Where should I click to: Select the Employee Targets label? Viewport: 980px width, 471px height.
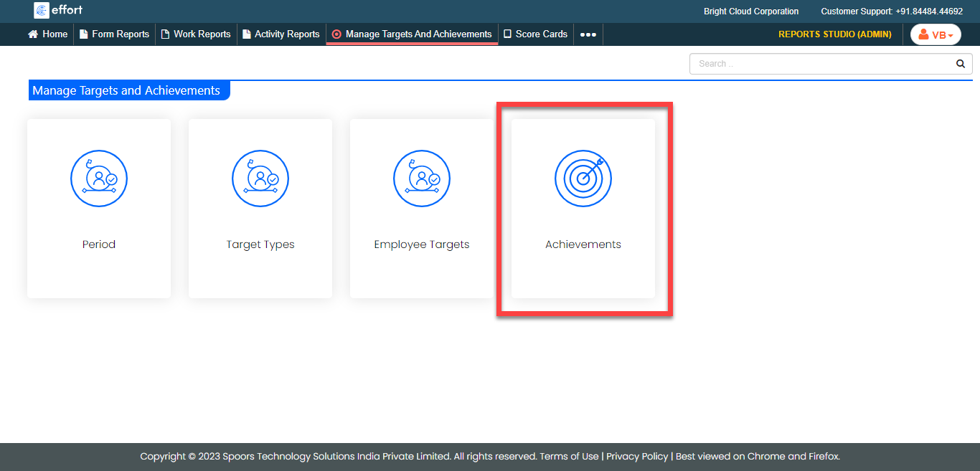coord(422,244)
